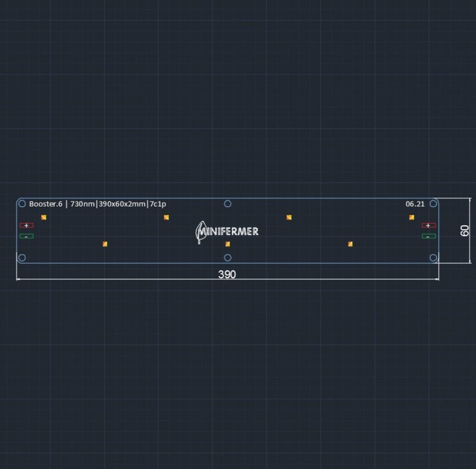
Task: Select the top-right corner mounting hole beside 06.21
Action: pyautogui.click(x=434, y=204)
